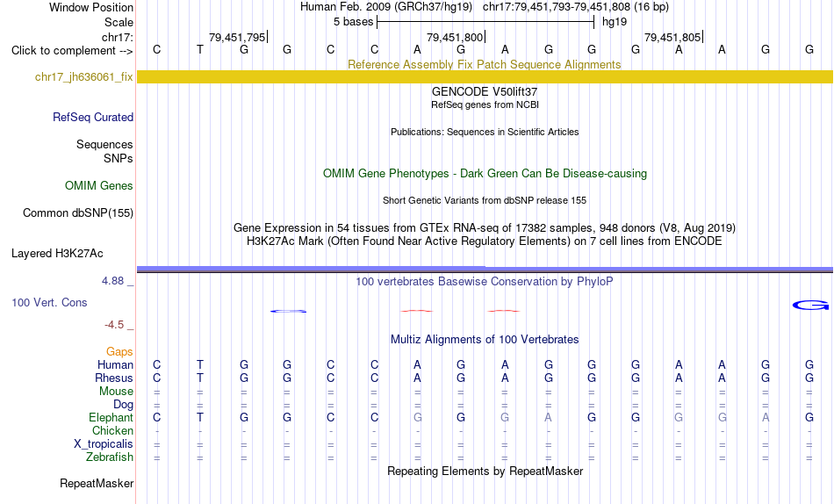Open the Layered H3K27Ac track label
The width and height of the screenshot is (834, 504).
tap(57, 254)
